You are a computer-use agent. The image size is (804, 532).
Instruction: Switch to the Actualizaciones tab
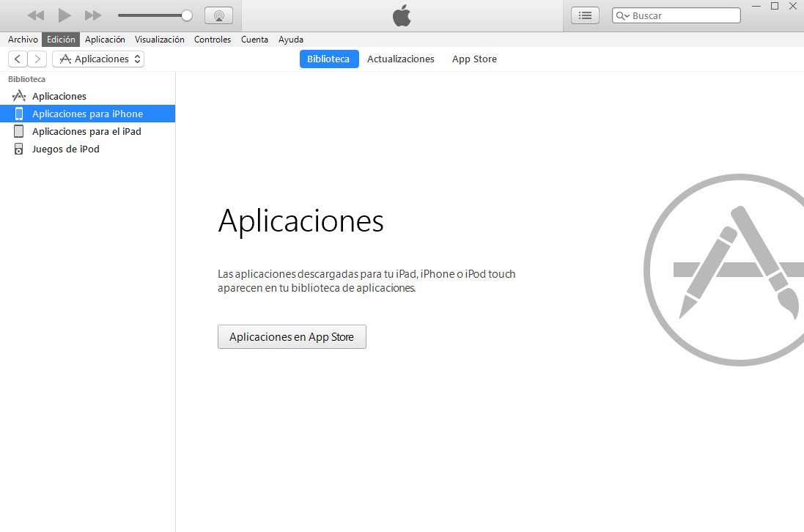pos(401,59)
